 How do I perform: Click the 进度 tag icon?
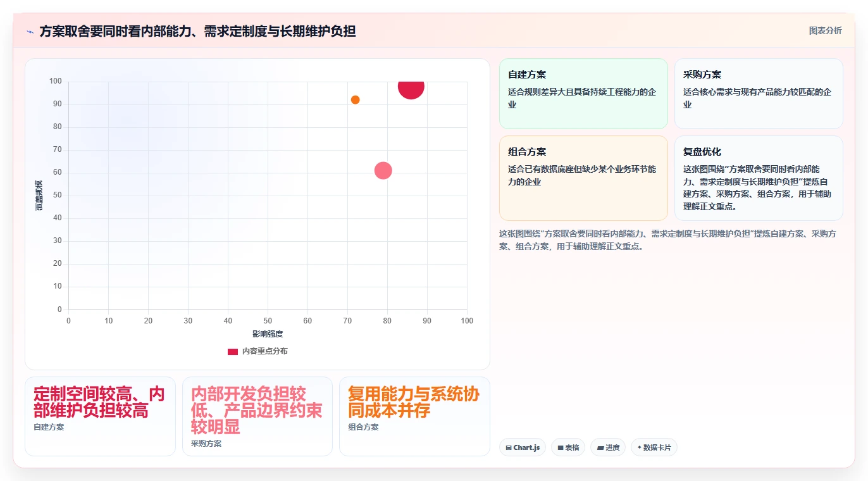point(600,447)
